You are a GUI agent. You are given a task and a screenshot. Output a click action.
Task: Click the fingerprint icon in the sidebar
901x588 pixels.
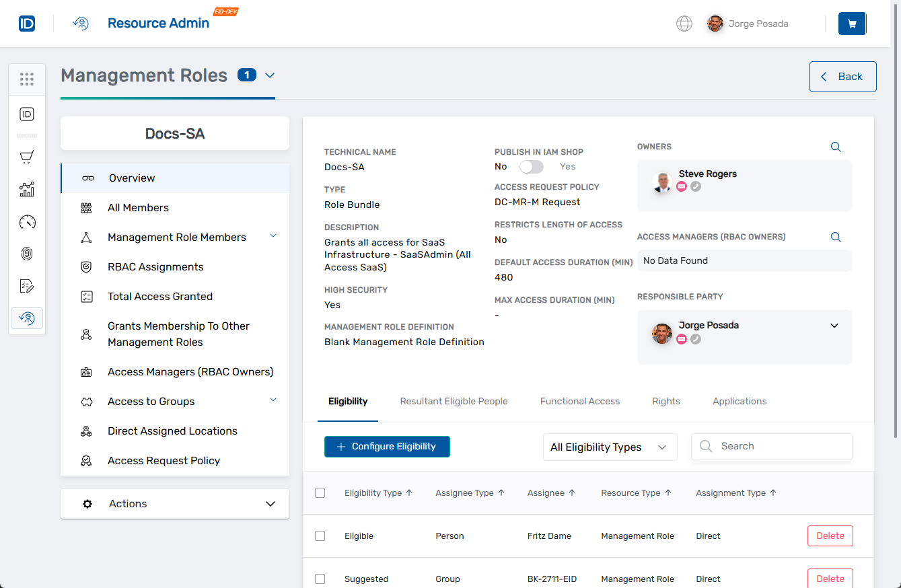pyautogui.click(x=27, y=254)
